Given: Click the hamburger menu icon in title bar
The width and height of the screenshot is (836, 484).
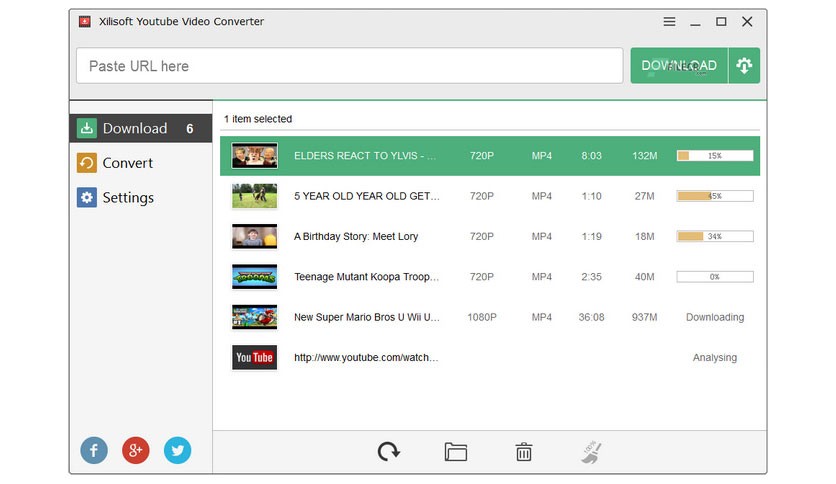Looking at the screenshot, I should 669,21.
